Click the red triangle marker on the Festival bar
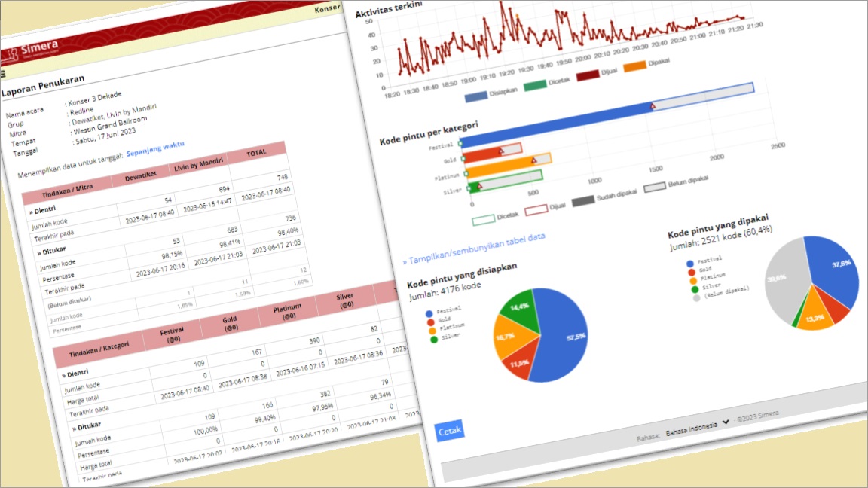The width and height of the screenshot is (868, 488). 653,108
